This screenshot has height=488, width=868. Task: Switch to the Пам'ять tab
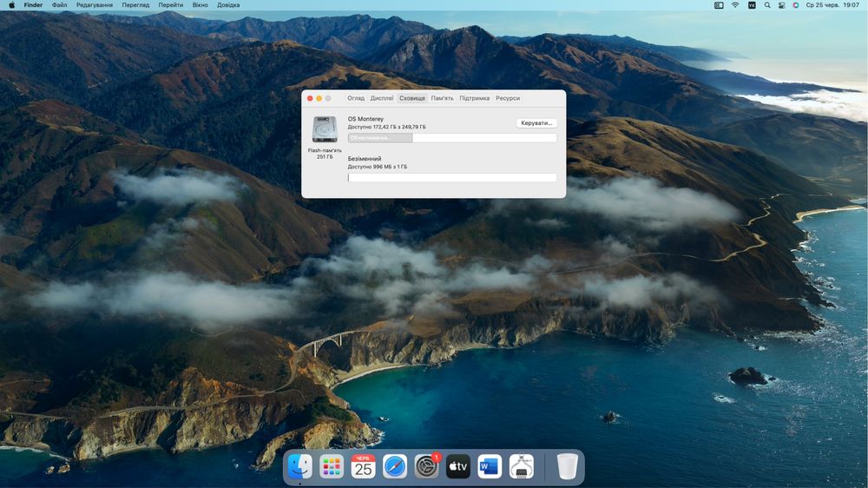(443, 98)
